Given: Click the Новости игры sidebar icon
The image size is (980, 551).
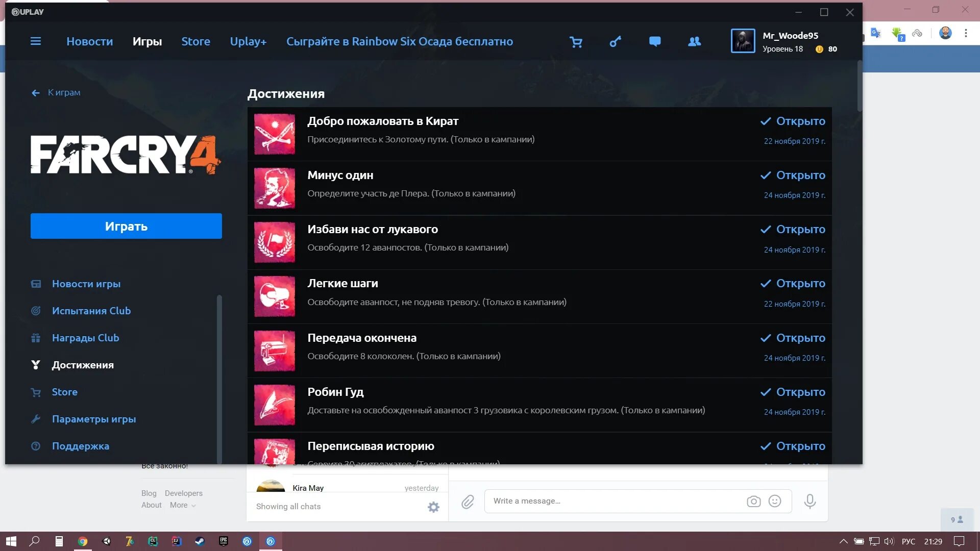Looking at the screenshot, I should point(36,284).
